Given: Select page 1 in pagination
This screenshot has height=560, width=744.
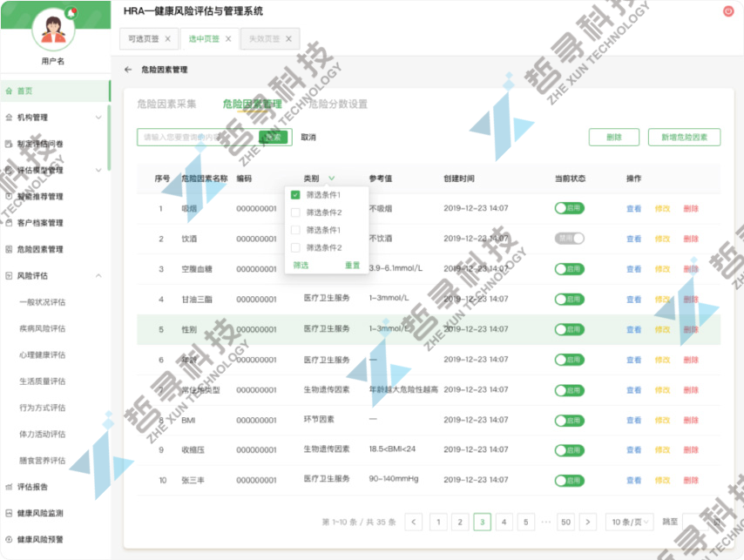Looking at the screenshot, I should coord(438,522).
